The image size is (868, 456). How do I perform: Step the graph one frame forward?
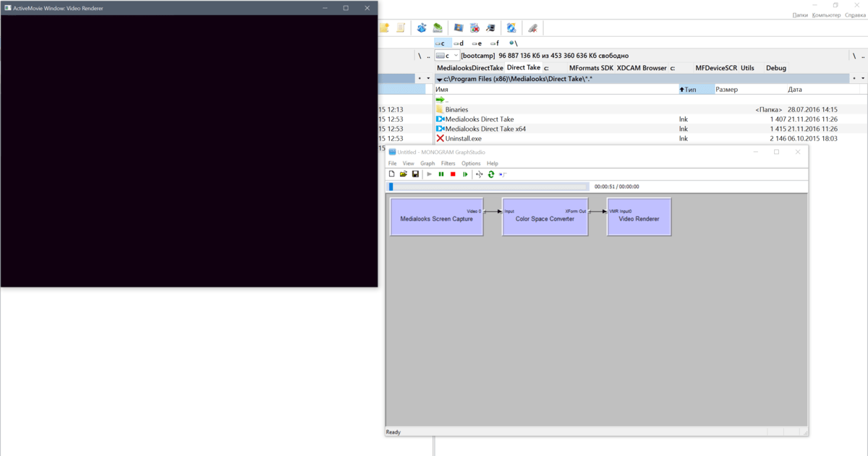click(x=465, y=174)
